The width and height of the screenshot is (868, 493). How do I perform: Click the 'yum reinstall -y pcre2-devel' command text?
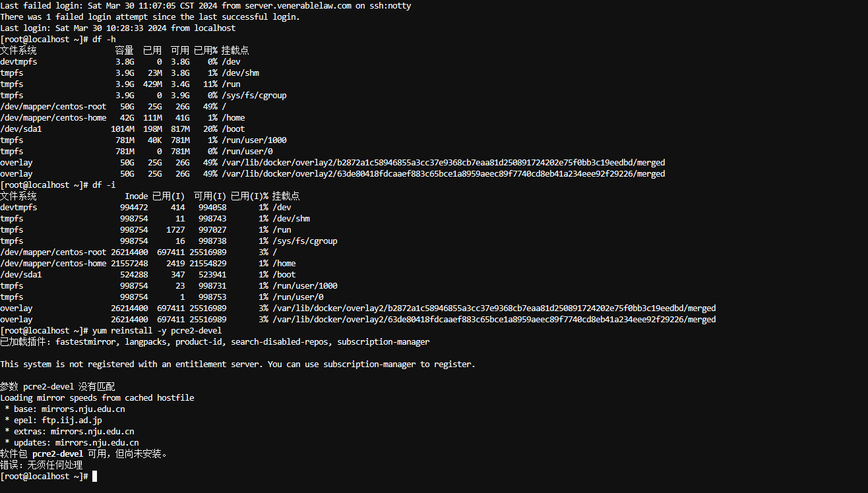[157, 330]
